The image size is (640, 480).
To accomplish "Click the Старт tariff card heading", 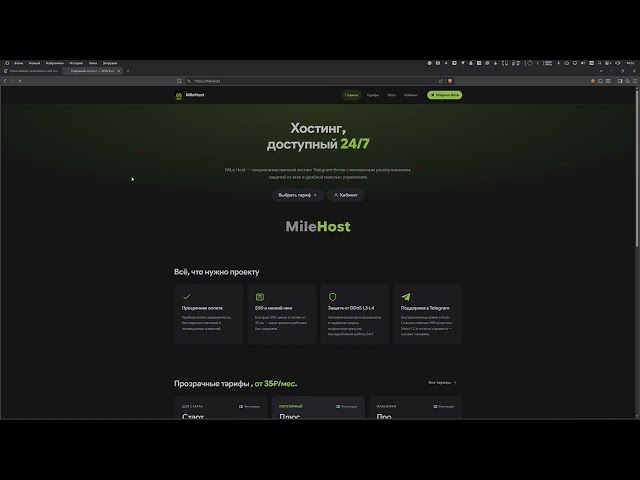I will pos(193,416).
